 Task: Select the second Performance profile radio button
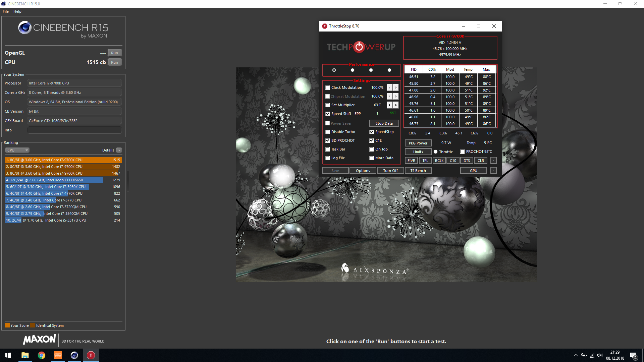(353, 70)
